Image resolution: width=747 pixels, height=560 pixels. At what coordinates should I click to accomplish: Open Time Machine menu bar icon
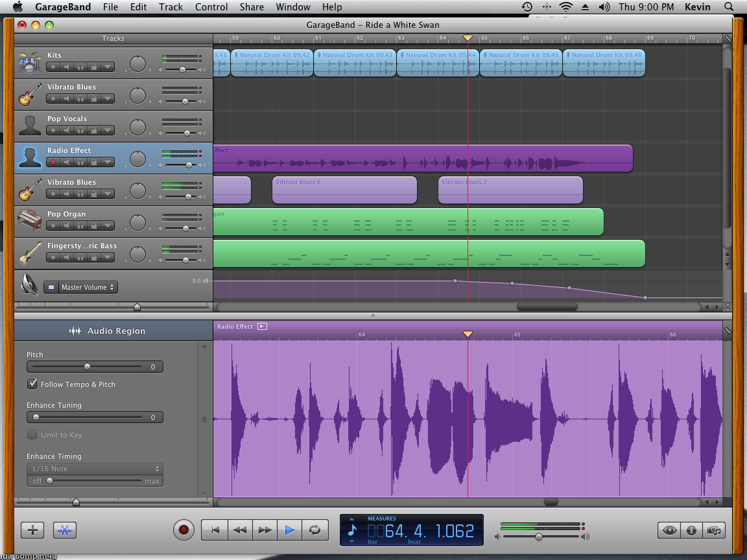click(527, 6)
